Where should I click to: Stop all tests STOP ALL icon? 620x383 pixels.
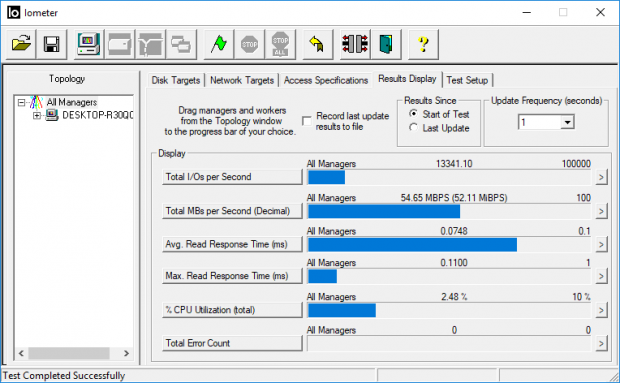tap(280, 44)
